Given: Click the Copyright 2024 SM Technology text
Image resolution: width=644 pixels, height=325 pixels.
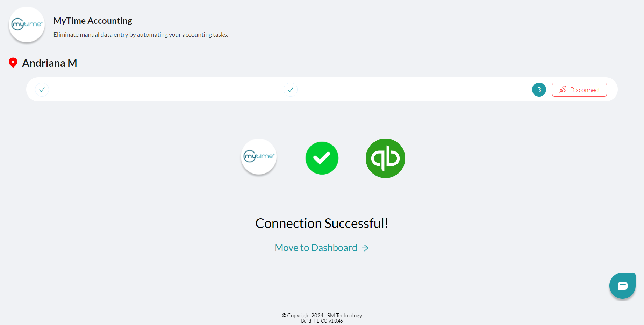Looking at the screenshot, I should 322,316.
